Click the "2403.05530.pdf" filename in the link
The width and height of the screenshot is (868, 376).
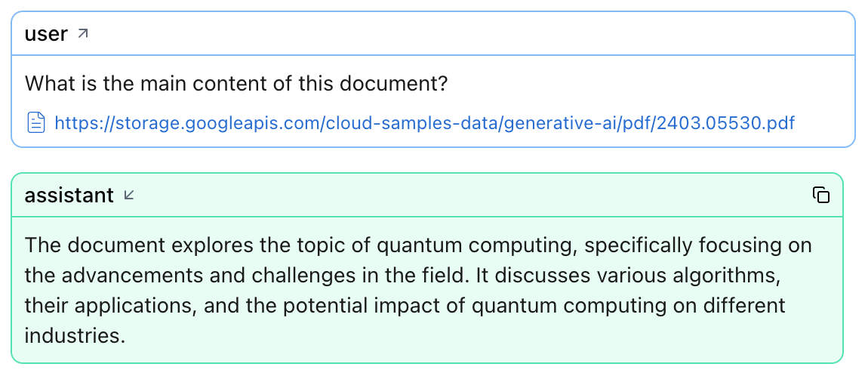coord(726,122)
